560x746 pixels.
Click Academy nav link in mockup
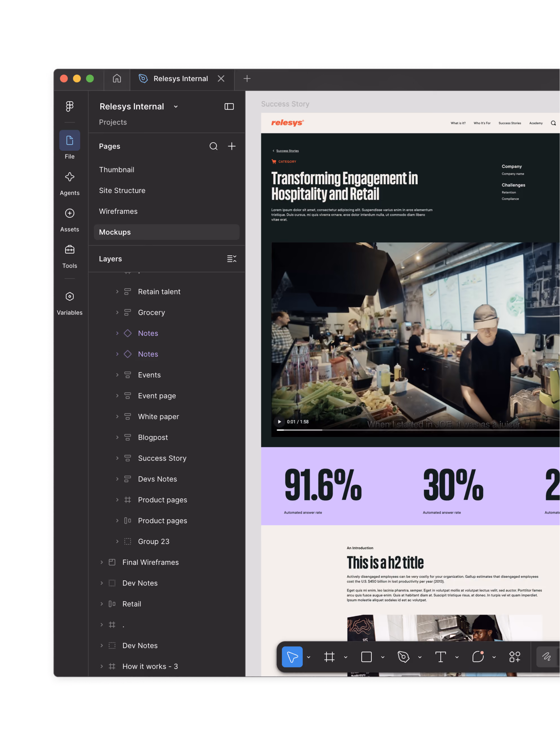536,123
